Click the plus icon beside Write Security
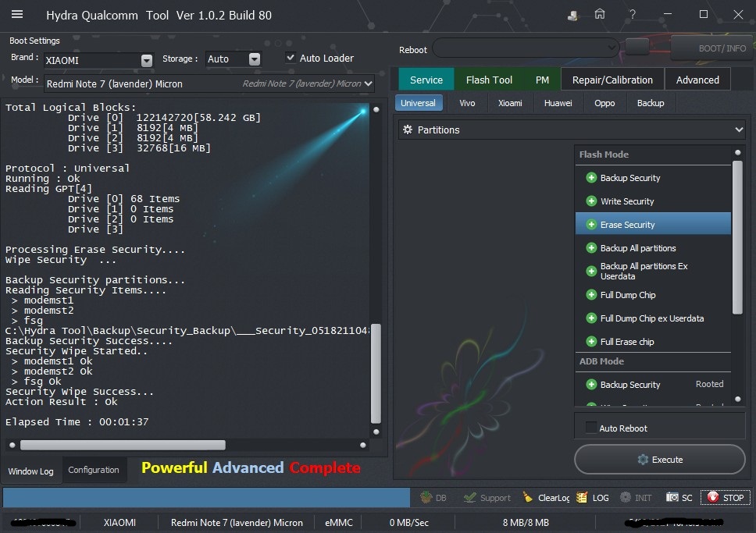 pos(591,201)
